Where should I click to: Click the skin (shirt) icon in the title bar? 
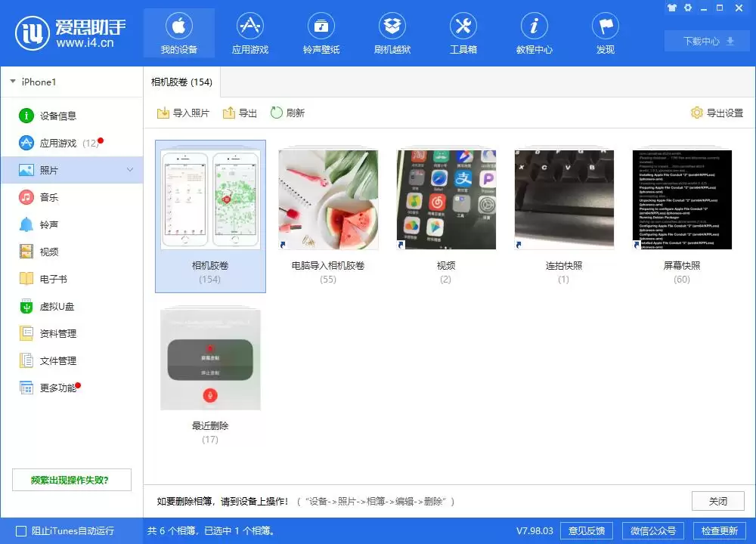click(x=672, y=8)
